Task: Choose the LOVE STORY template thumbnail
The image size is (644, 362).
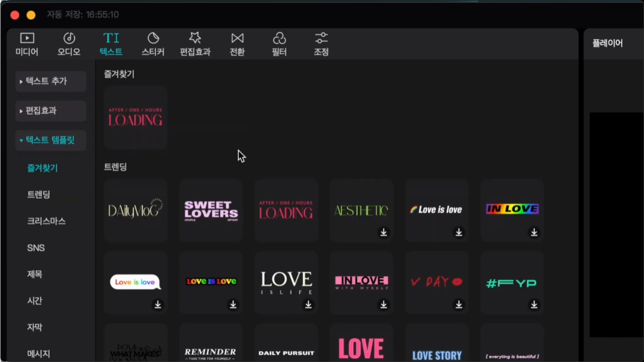Action: 437,343
